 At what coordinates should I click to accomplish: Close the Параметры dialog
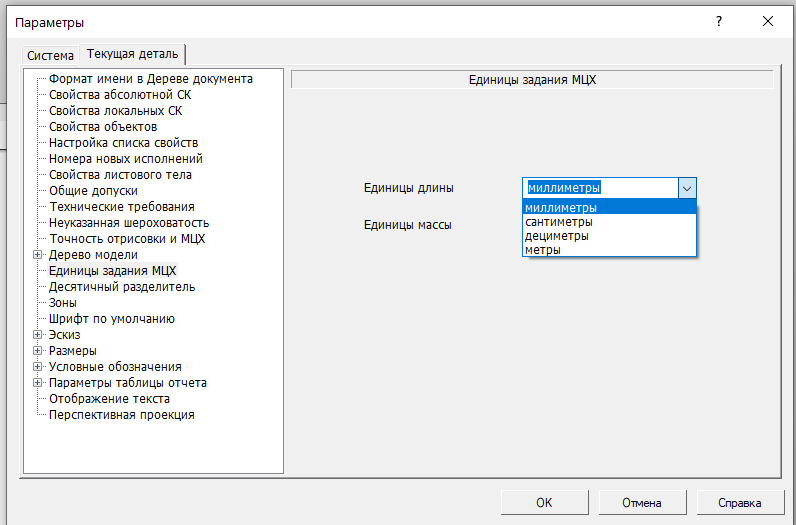(x=767, y=21)
